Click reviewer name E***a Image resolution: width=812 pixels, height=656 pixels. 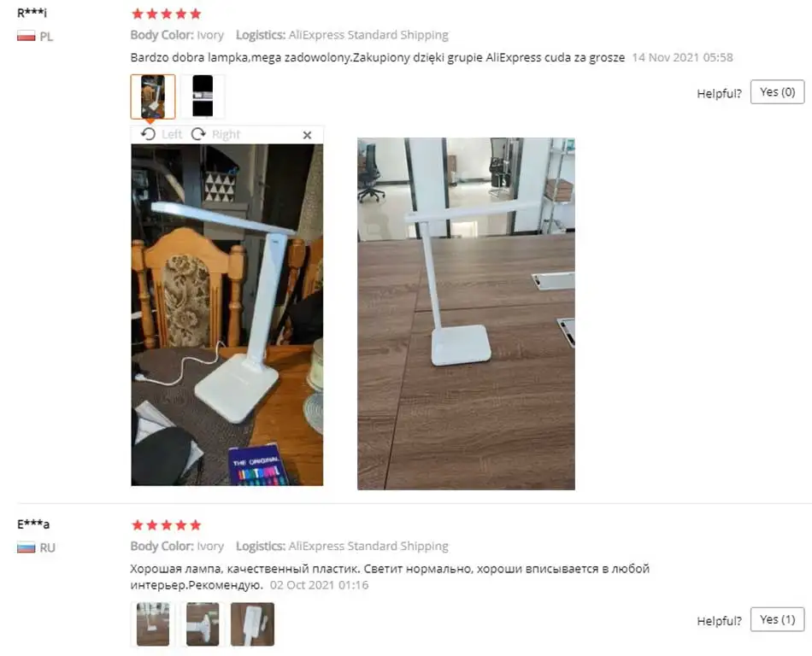point(33,524)
